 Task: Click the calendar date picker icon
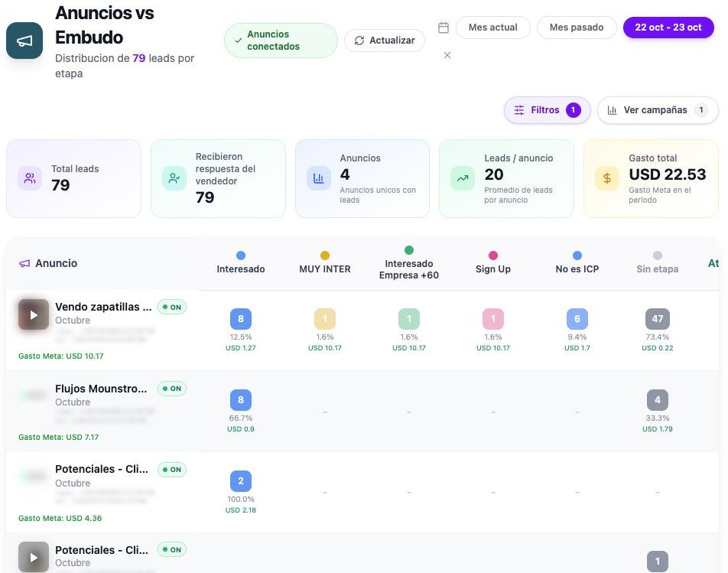click(444, 28)
